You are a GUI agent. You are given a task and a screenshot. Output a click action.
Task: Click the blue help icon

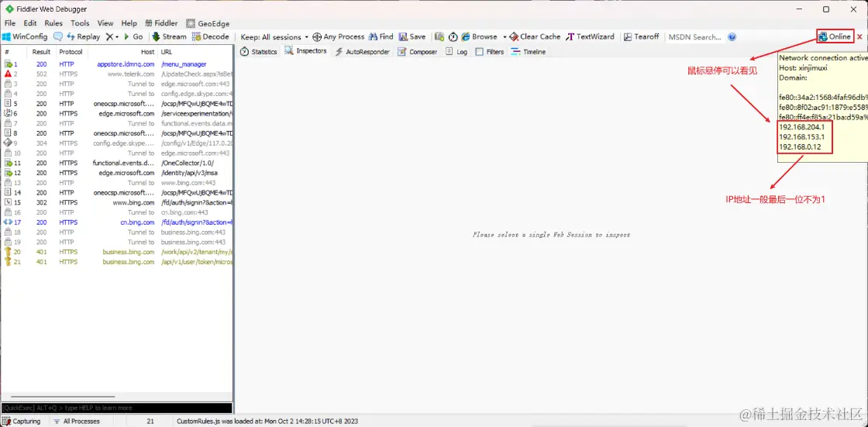[x=732, y=37]
